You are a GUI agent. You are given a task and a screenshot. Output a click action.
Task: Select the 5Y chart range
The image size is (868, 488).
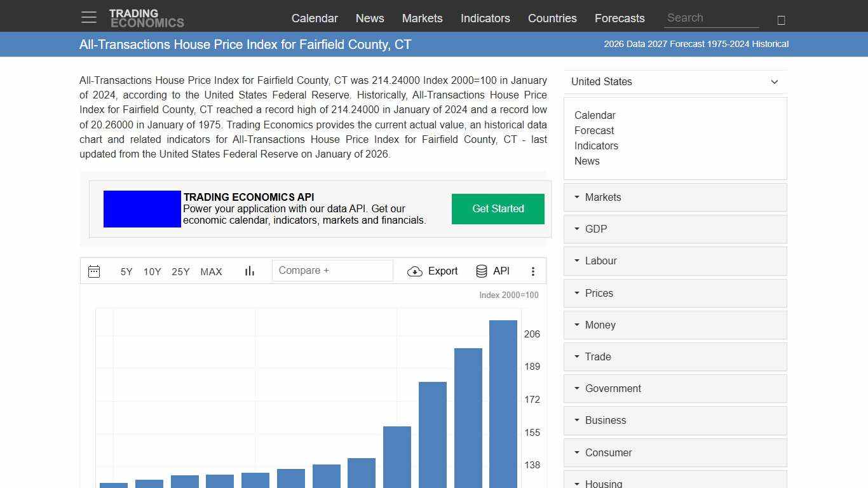click(x=126, y=271)
